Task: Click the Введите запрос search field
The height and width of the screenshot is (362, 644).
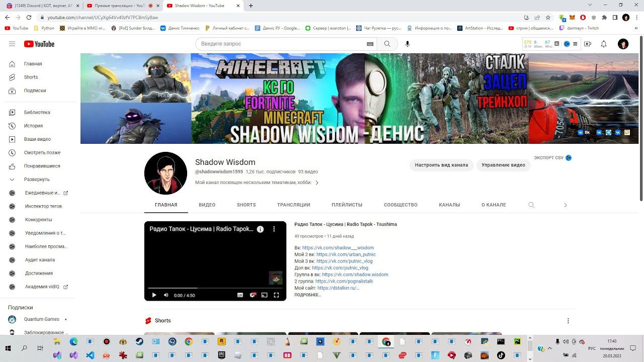Action: [282, 44]
